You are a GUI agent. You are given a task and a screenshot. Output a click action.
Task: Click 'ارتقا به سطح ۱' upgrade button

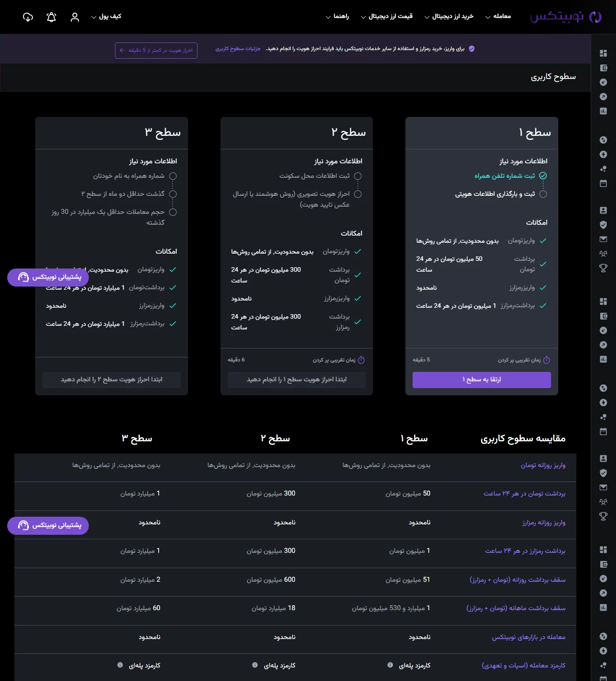coord(482,380)
